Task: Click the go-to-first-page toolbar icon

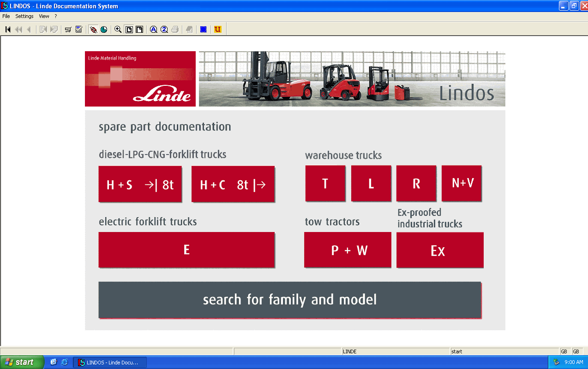Action: tap(8, 30)
